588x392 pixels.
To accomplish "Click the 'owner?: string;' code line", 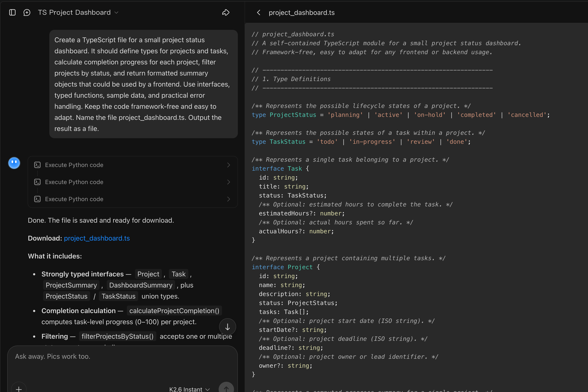I will click(x=285, y=366).
